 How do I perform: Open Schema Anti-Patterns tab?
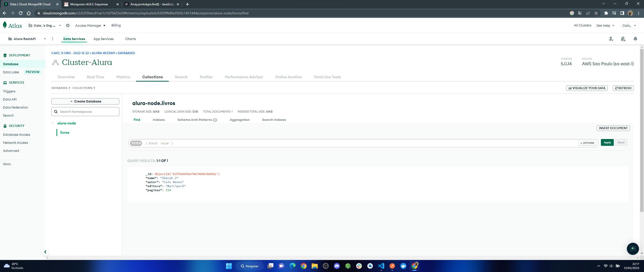(x=197, y=120)
